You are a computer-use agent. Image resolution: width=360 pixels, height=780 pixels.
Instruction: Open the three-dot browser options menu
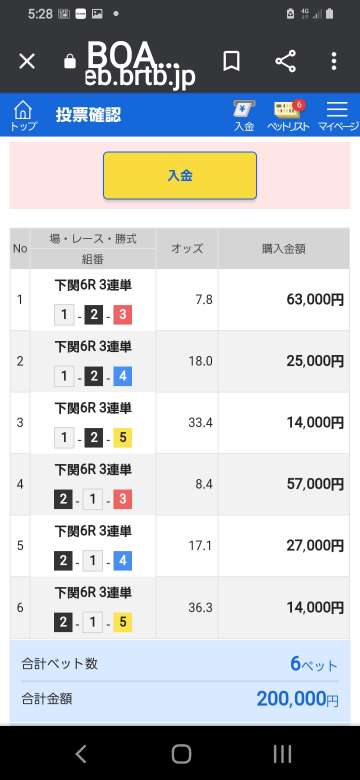point(334,62)
